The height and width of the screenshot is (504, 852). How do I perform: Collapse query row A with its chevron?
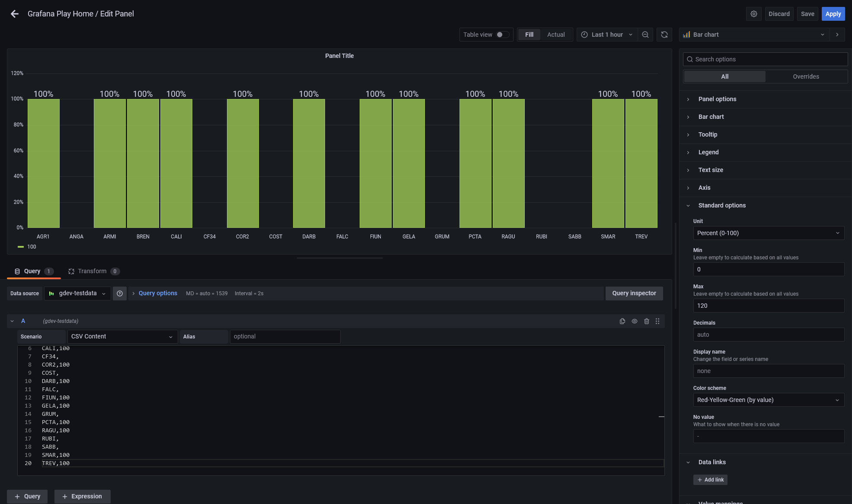(12, 321)
